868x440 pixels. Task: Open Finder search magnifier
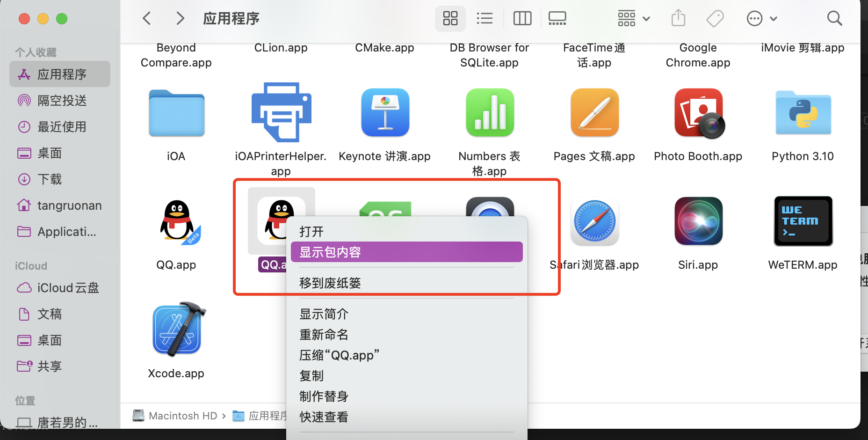[834, 19]
